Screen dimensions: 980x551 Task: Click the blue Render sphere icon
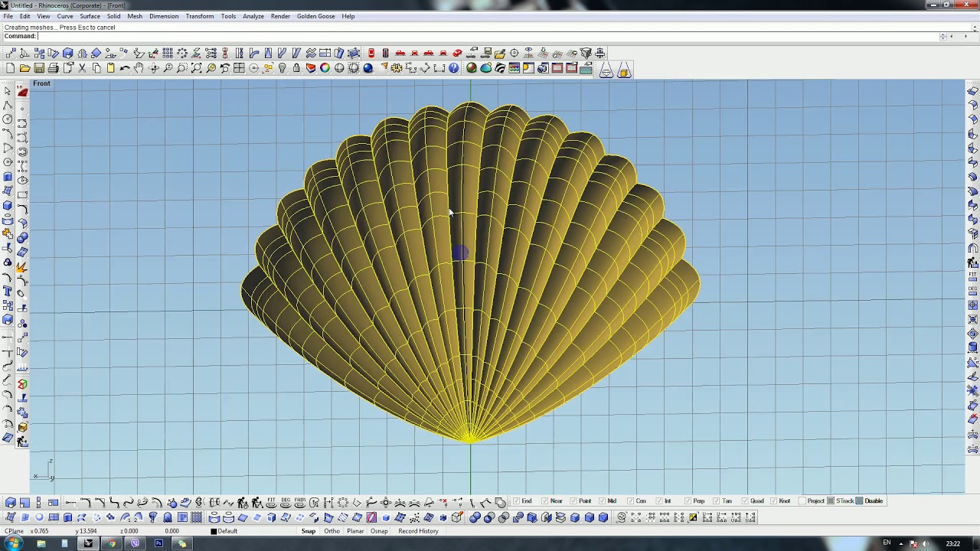click(x=368, y=69)
